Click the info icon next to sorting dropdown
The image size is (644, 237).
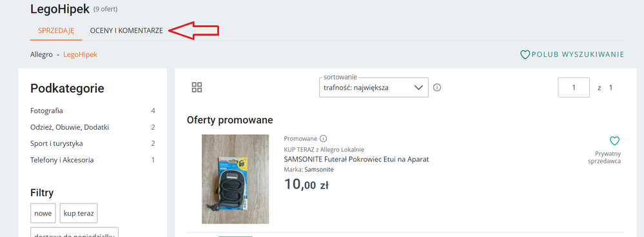tap(437, 87)
